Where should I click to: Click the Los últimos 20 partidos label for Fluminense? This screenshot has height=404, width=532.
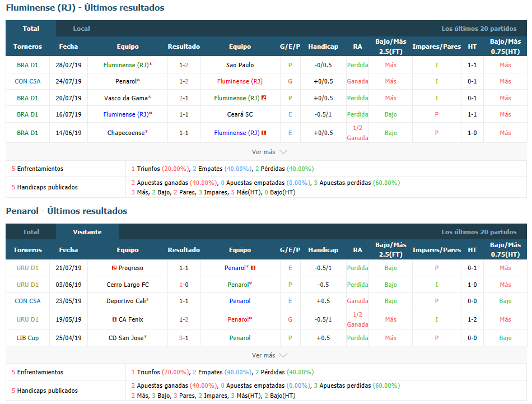click(479, 29)
